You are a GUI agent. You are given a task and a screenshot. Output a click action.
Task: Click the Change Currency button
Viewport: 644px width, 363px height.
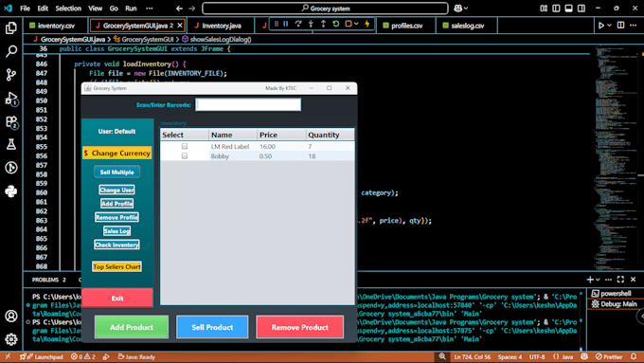(117, 153)
